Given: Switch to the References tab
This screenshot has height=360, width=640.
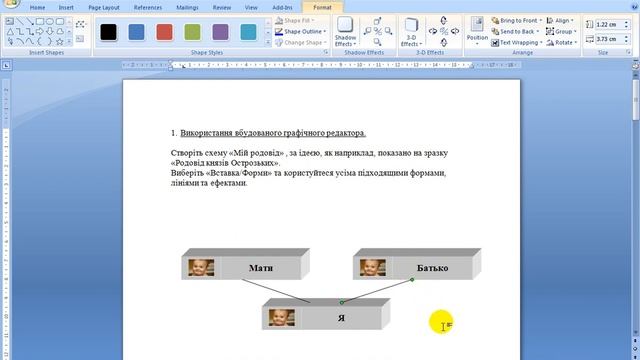Looking at the screenshot, I should 148,8.
